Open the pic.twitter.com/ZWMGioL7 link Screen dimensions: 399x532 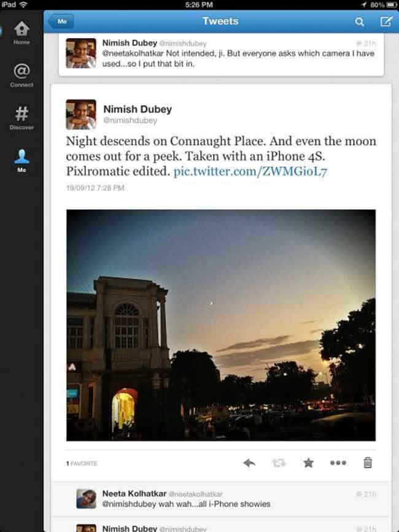click(x=250, y=172)
